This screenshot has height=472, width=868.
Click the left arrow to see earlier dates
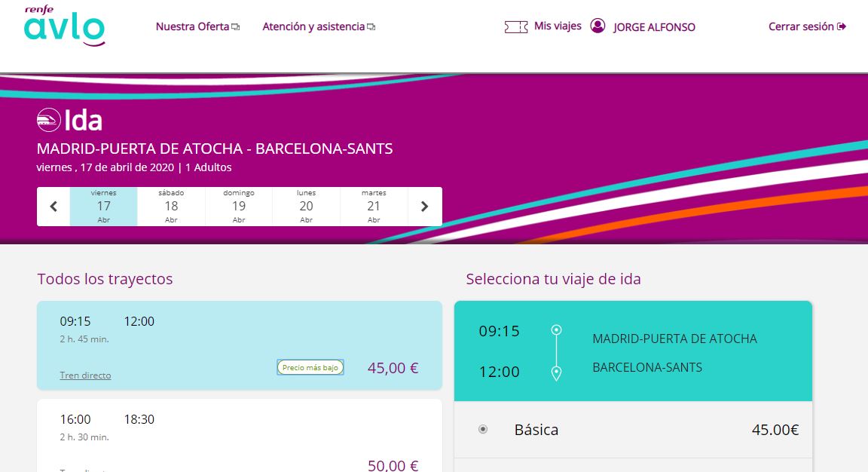pos(53,206)
